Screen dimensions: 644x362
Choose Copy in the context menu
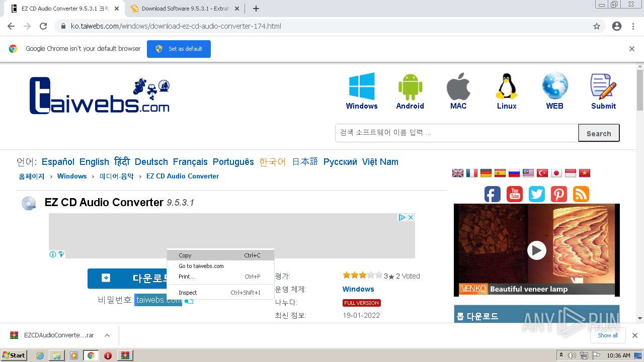(220, 255)
